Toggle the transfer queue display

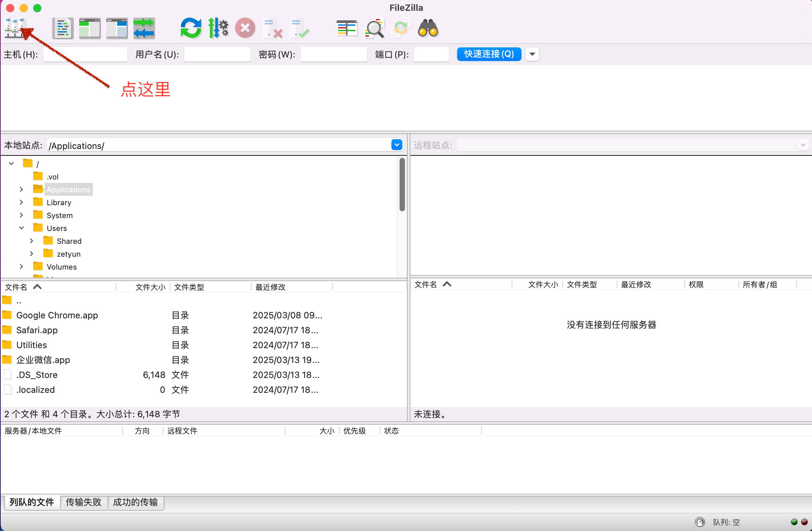pos(144,28)
